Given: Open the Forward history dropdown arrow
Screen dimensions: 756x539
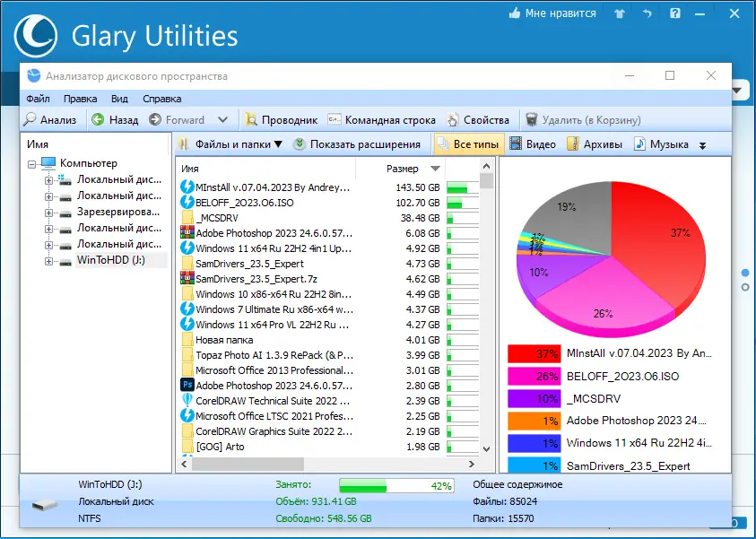Looking at the screenshot, I should [x=222, y=119].
